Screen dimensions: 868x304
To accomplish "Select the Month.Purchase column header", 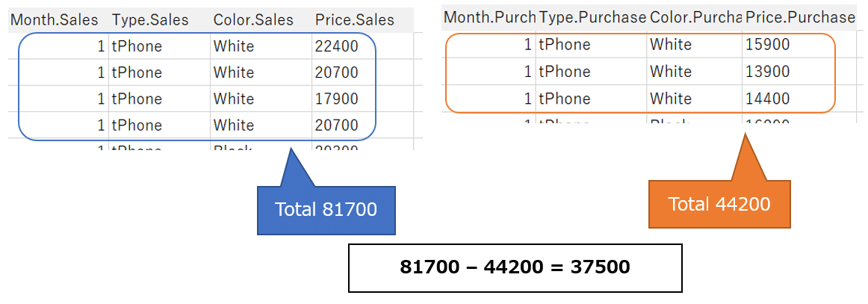I will pyautogui.click(x=489, y=17).
